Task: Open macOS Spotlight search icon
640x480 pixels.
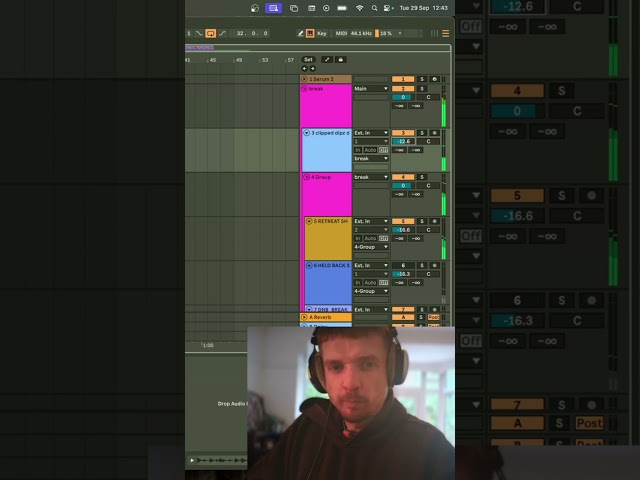Action: pyautogui.click(x=374, y=8)
